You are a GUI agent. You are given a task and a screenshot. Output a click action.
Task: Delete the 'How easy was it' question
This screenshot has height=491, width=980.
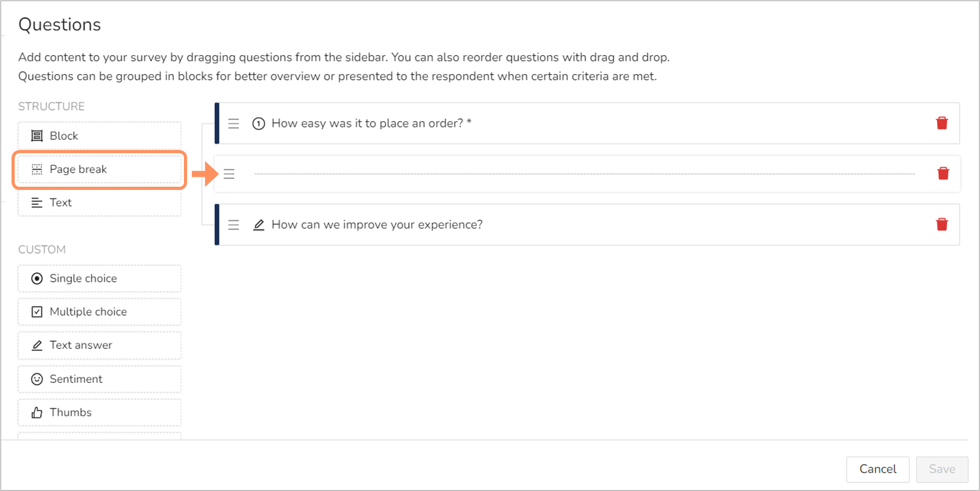coord(942,123)
